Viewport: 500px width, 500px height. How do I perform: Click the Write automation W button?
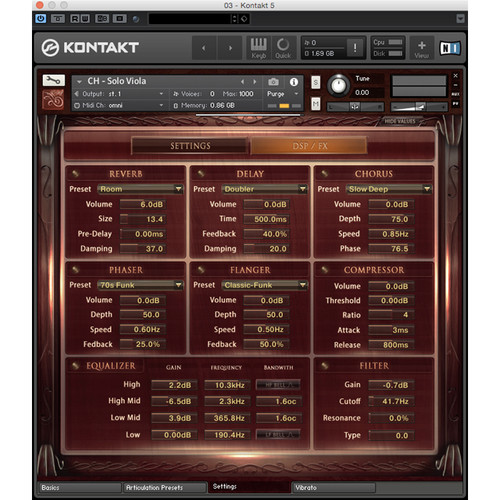tap(85, 19)
